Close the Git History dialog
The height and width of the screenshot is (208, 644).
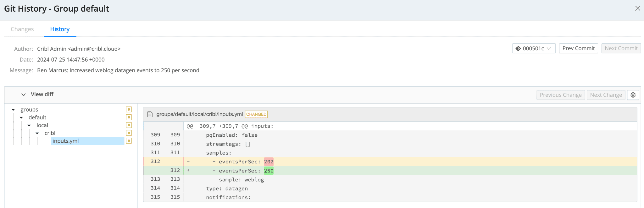tap(637, 8)
